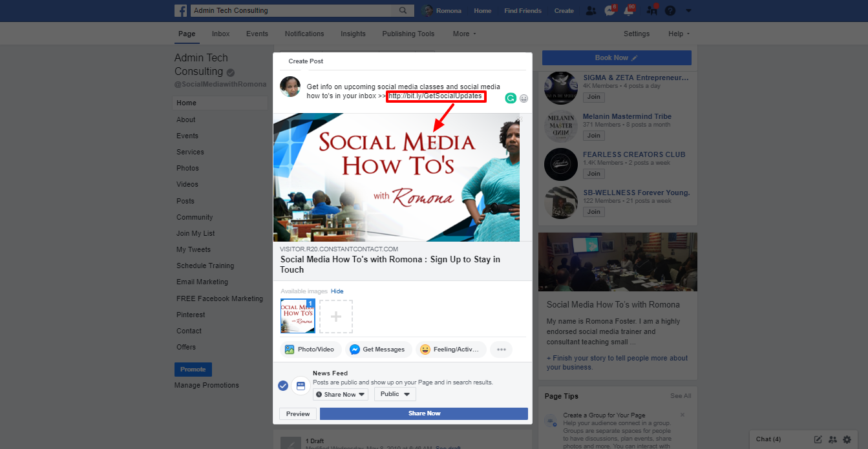The image size is (868, 449).
Task: Open the Messenger icon in top bar
Action: [x=609, y=10]
